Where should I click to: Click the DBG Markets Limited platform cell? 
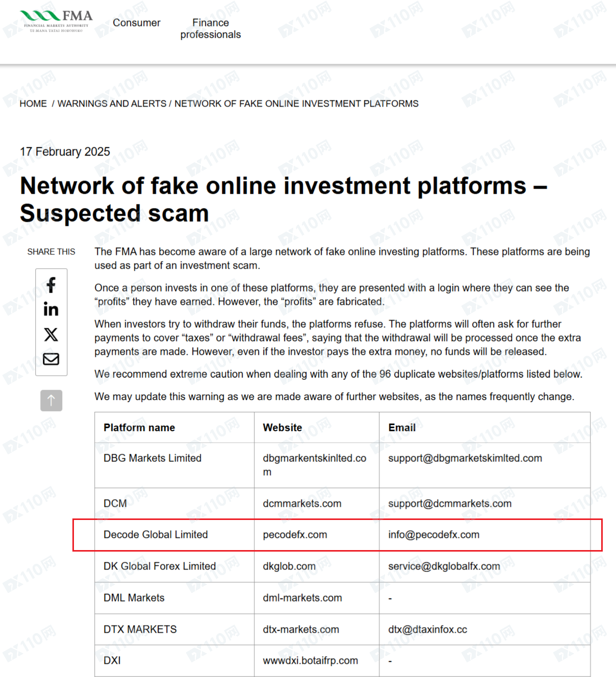tap(174, 465)
